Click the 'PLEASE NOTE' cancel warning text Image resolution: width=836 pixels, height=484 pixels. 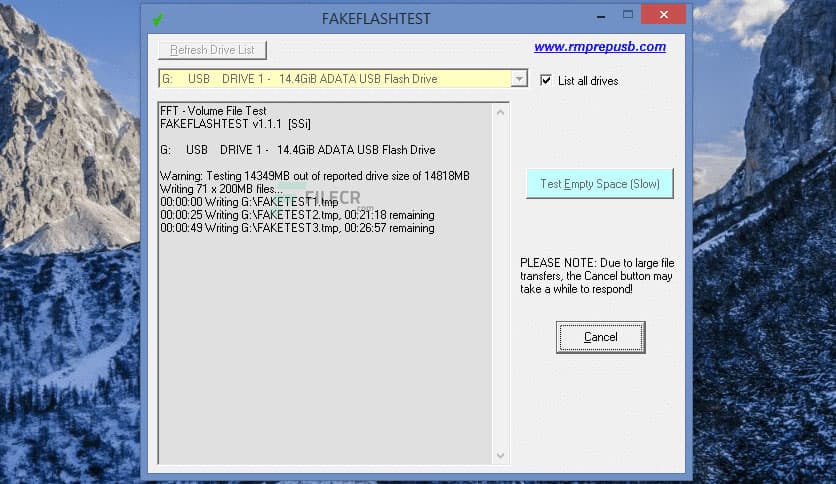tap(597, 276)
